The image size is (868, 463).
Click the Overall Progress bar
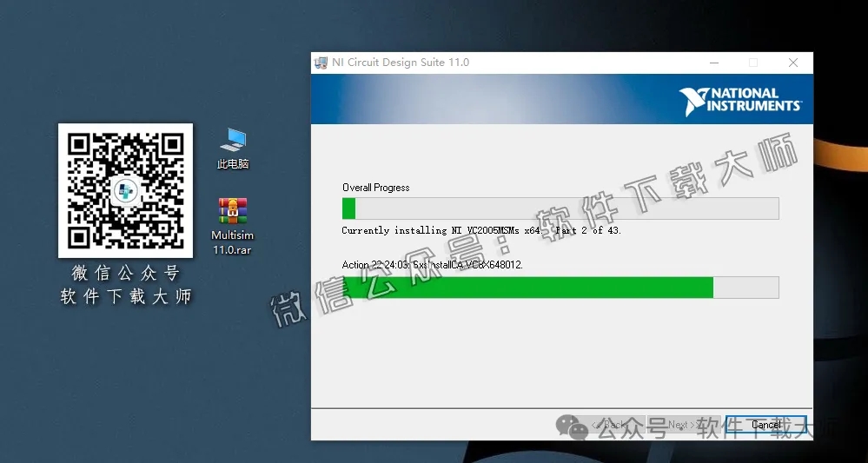coord(560,208)
